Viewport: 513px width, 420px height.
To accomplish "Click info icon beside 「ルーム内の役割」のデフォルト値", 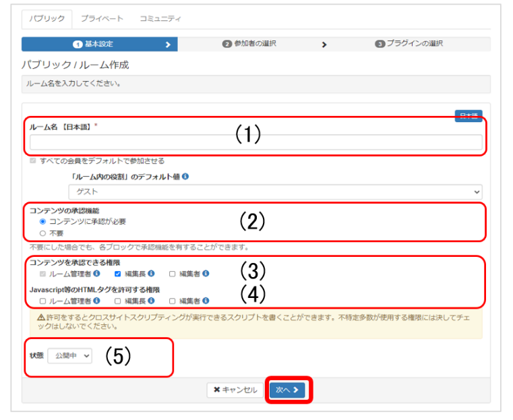I will [x=185, y=177].
